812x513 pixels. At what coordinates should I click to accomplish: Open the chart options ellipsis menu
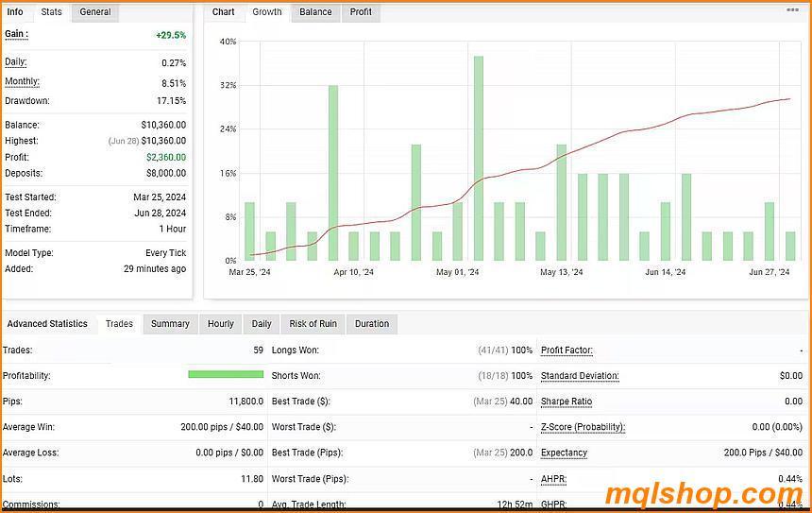[x=792, y=10]
